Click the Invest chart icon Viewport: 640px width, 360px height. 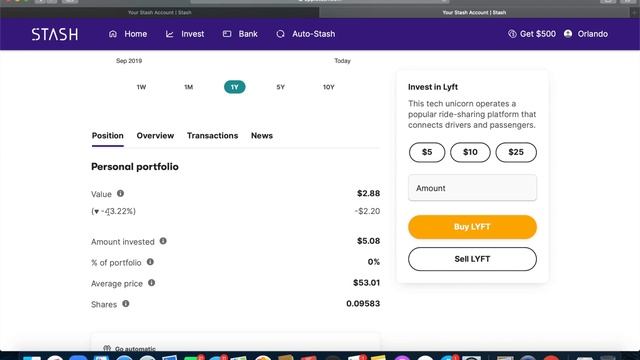[170, 34]
